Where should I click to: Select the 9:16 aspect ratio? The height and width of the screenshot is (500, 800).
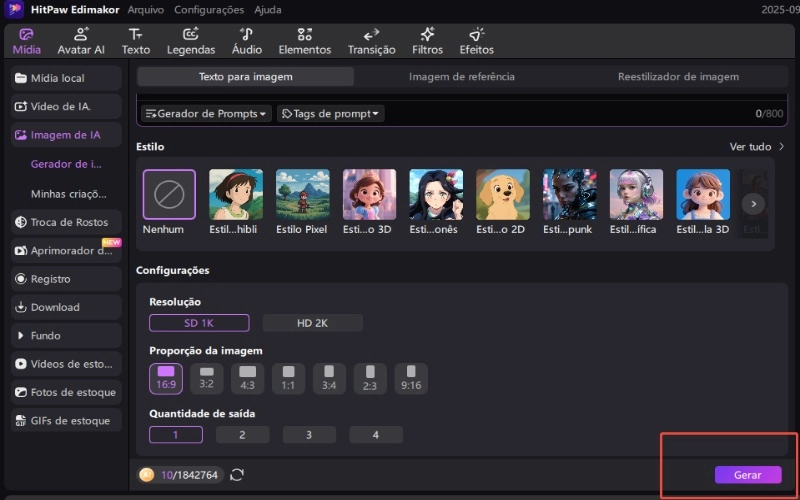coord(410,378)
